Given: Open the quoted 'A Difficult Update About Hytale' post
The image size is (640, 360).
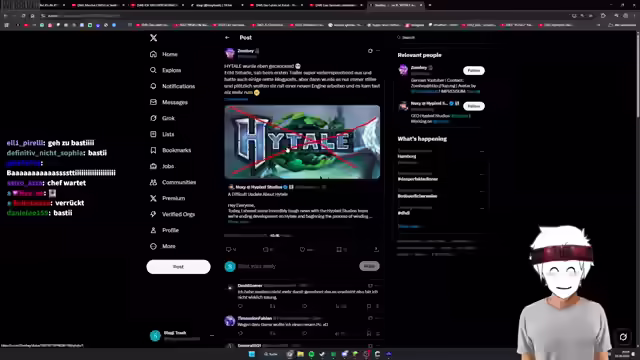Looking at the screenshot, I should click(x=302, y=204).
